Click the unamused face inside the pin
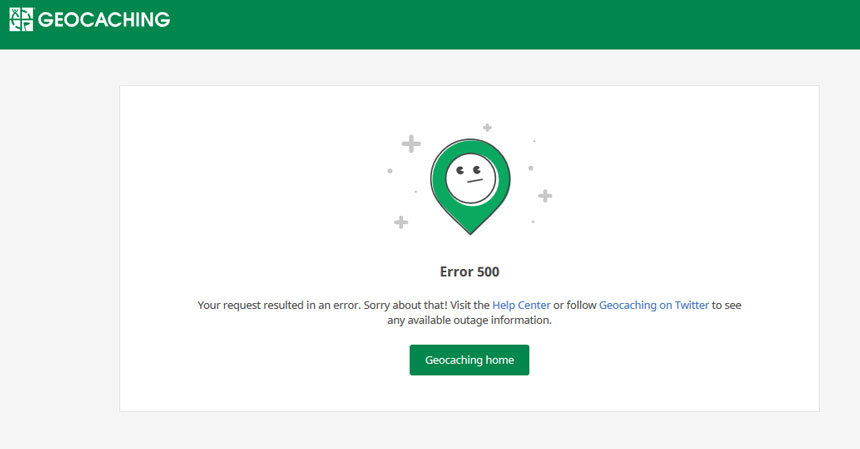 [x=469, y=178]
